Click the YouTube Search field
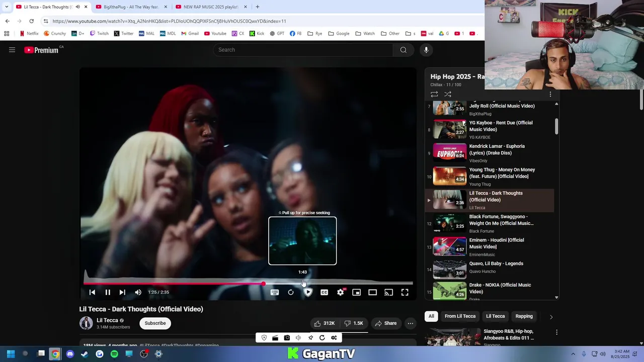 point(303,50)
